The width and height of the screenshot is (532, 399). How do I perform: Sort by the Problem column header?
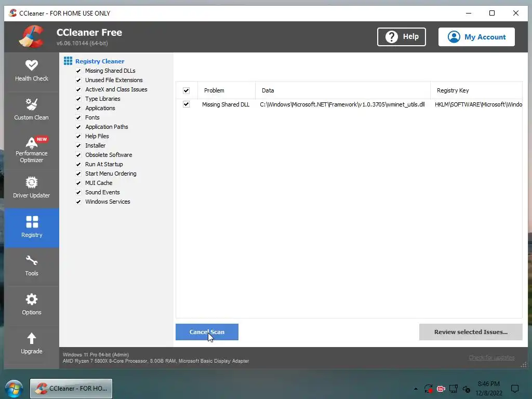(x=227, y=90)
